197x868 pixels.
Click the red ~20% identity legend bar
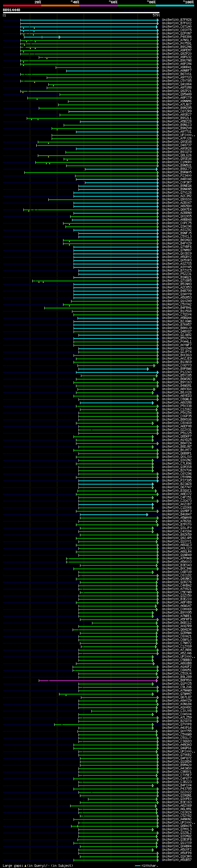22,6
